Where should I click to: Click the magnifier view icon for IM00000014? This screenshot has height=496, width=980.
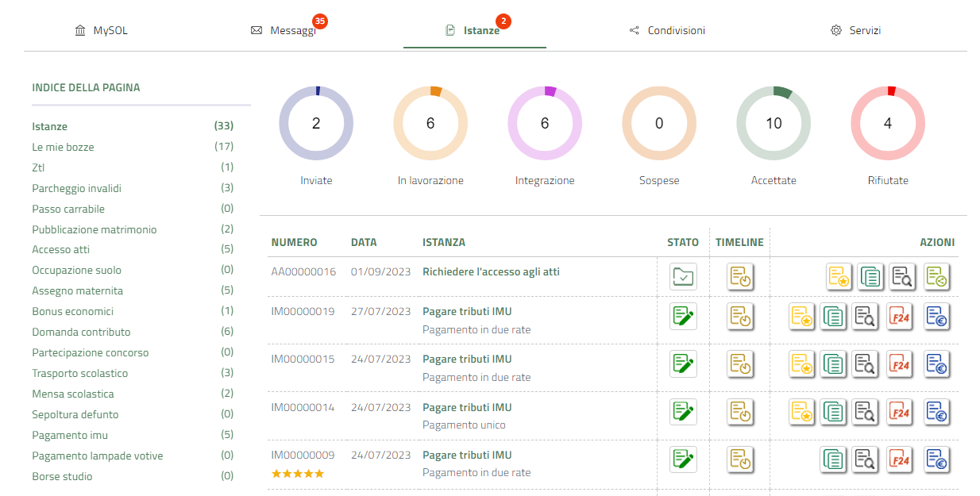click(866, 412)
